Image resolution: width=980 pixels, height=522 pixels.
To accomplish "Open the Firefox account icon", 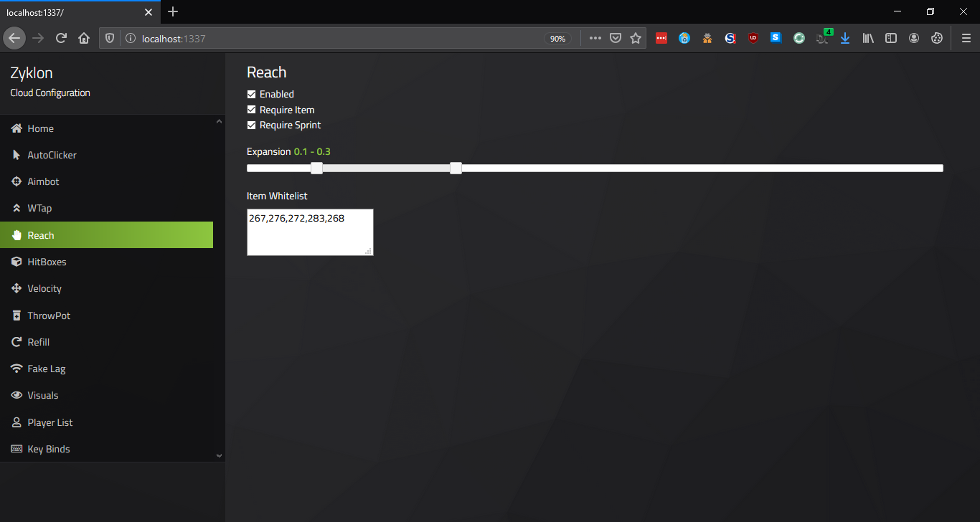I will click(914, 38).
